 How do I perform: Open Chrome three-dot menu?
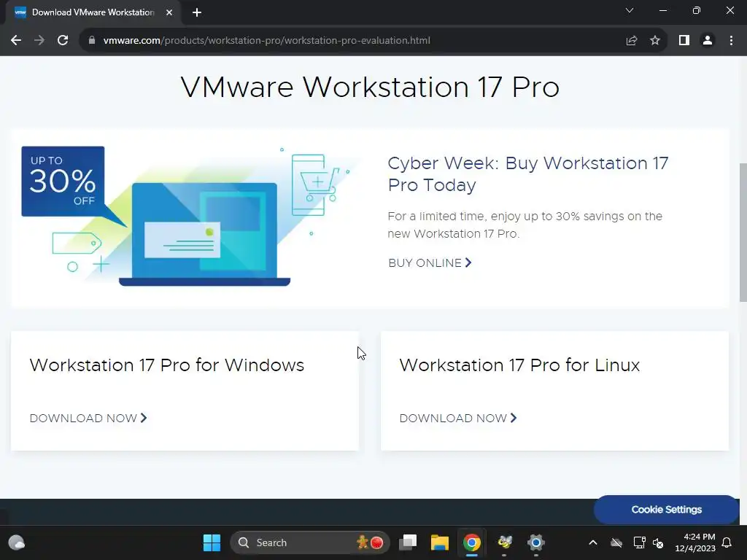731,41
